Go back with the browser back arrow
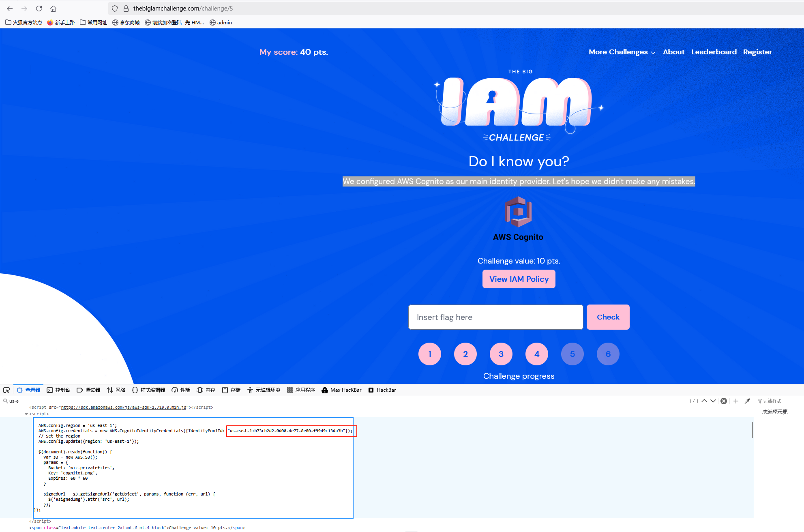The height and width of the screenshot is (532, 804). click(10, 9)
